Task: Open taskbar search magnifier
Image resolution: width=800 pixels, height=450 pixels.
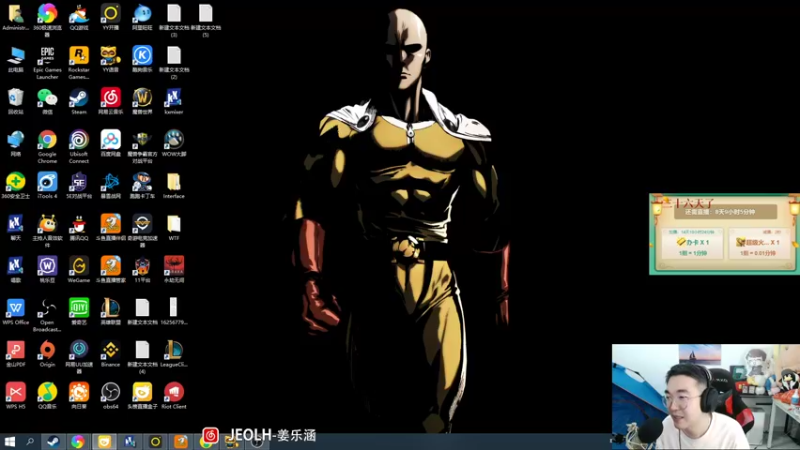Action: click(x=30, y=442)
